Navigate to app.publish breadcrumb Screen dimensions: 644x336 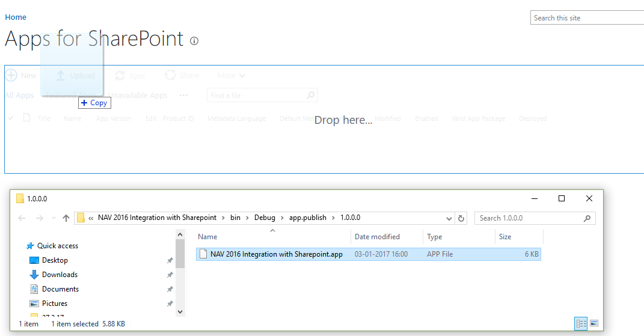click(x=308, y=218)
